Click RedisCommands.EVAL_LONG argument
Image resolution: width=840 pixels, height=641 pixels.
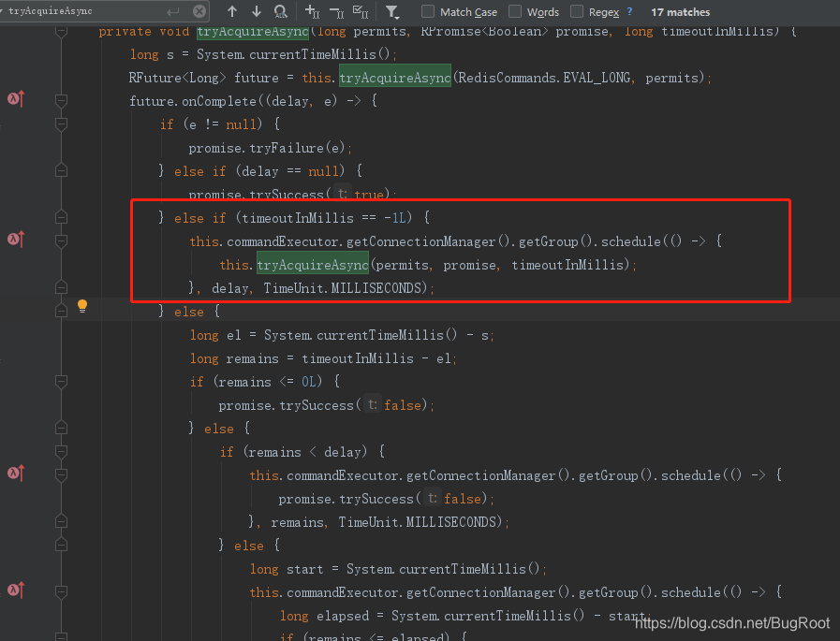[x=544, y=78]
